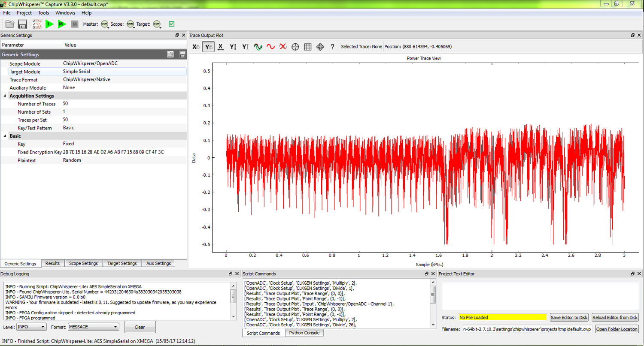
Task: Open the Level dropdown in Debug Logging
Action: tap(31, 327)
